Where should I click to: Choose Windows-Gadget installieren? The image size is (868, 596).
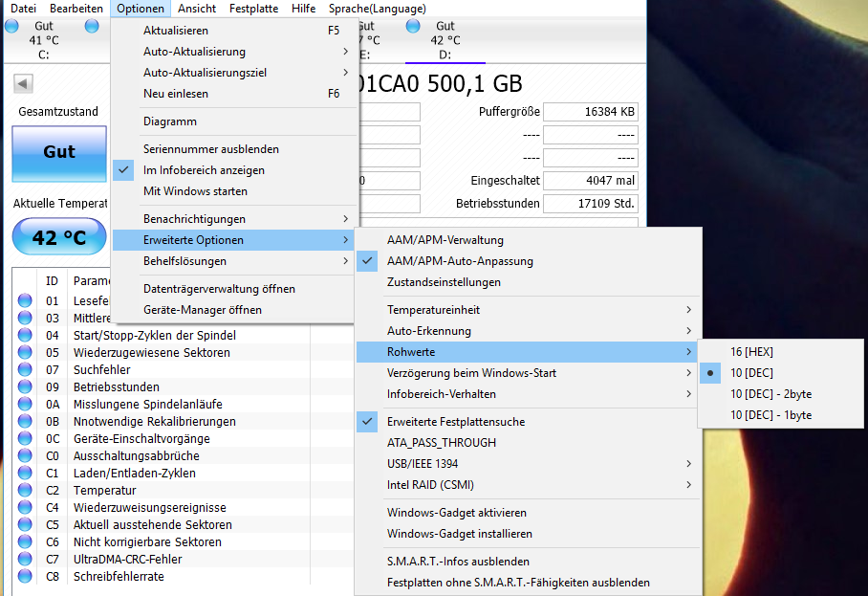click(528, 534)
